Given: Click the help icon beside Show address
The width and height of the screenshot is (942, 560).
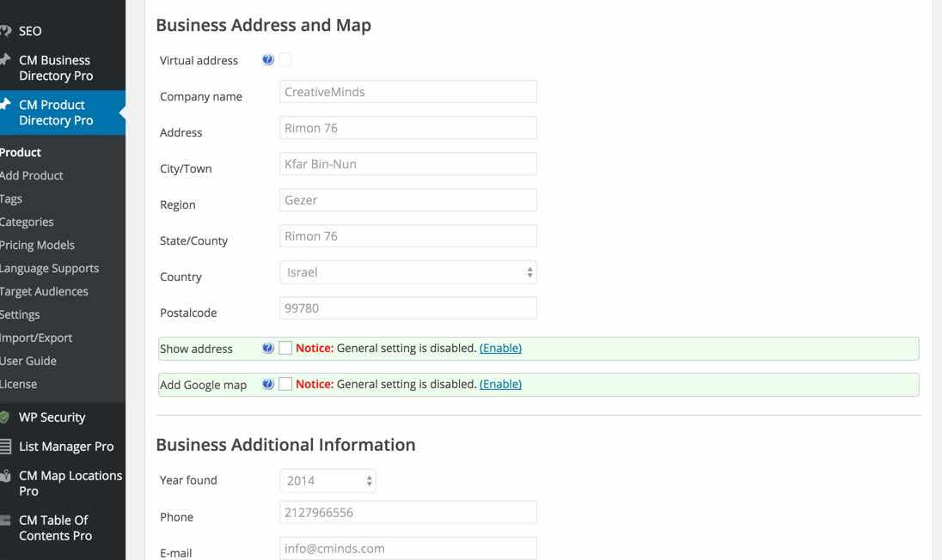Looking at the screenshot, I should click(268, 349).
